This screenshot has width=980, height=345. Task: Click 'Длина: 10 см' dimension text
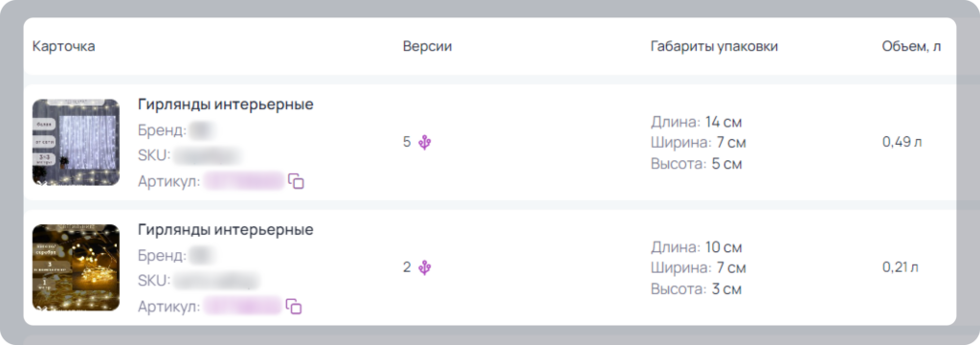(697, 247)
